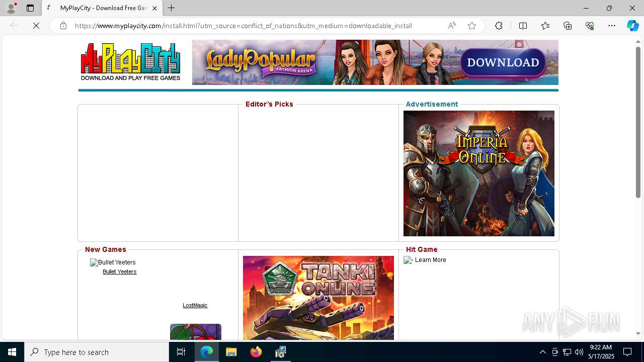The image size is (644, 362).
Task: Click the Lady Popular DOWNLOAD button
Action: coord(503,62)
